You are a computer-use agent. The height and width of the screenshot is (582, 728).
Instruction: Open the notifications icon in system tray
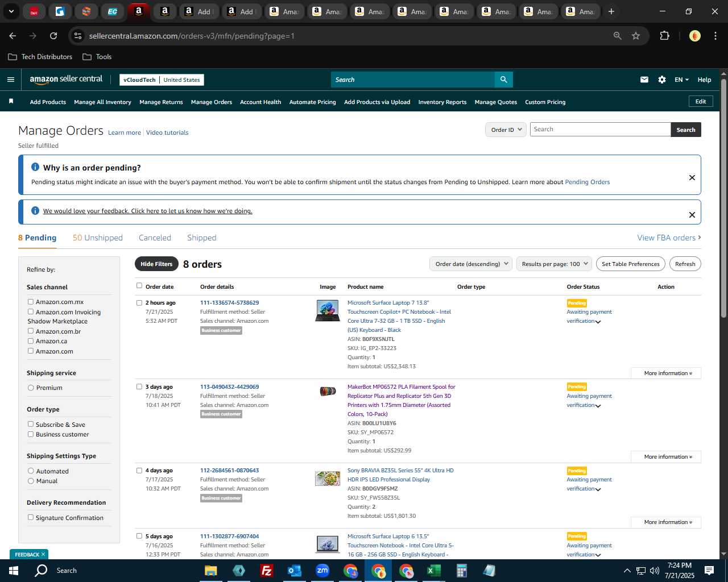point(709,571)
